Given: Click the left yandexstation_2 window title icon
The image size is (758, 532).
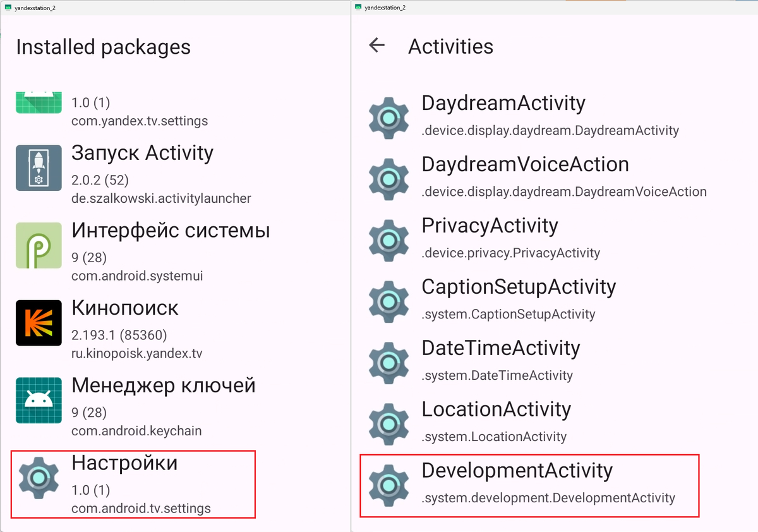Looking at the screenshot, I should (x=8, y=7).
